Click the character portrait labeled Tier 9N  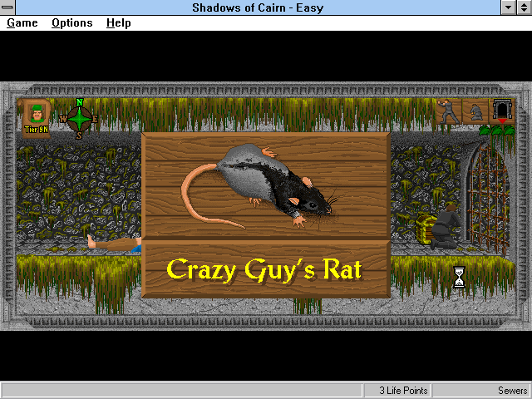(x=37, y=118)
